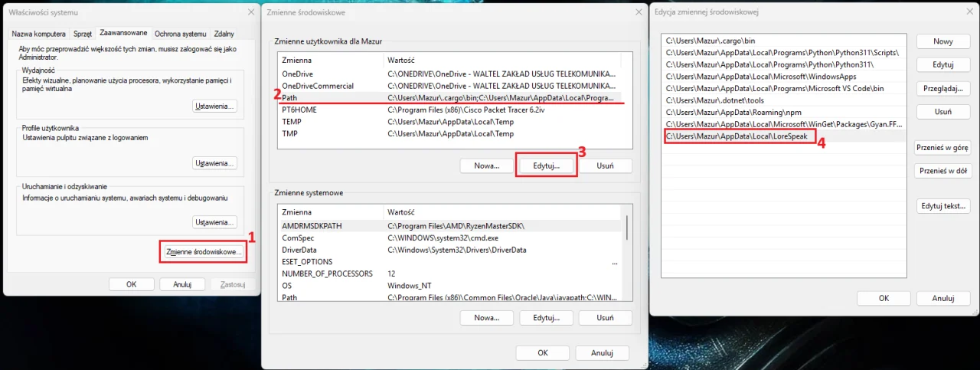Select the Python311\Scripts\ path entry

point(784,53)
